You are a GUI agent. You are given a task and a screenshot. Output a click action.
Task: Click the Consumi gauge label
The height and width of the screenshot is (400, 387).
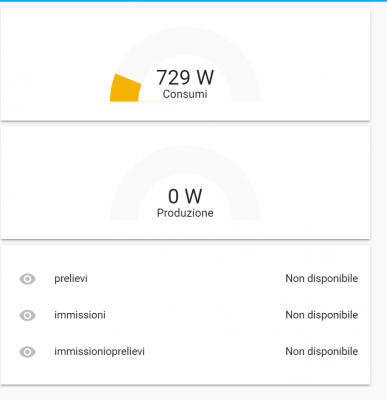(185, 94)
